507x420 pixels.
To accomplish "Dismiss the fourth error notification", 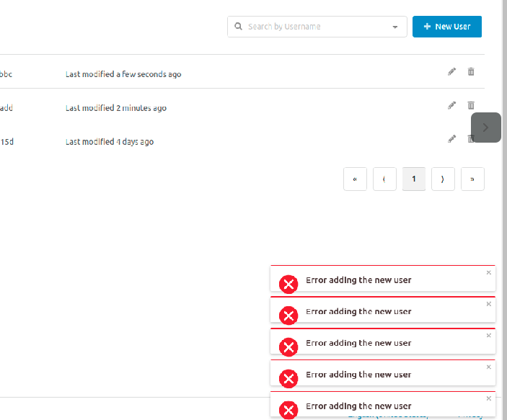I will point(488,367).
